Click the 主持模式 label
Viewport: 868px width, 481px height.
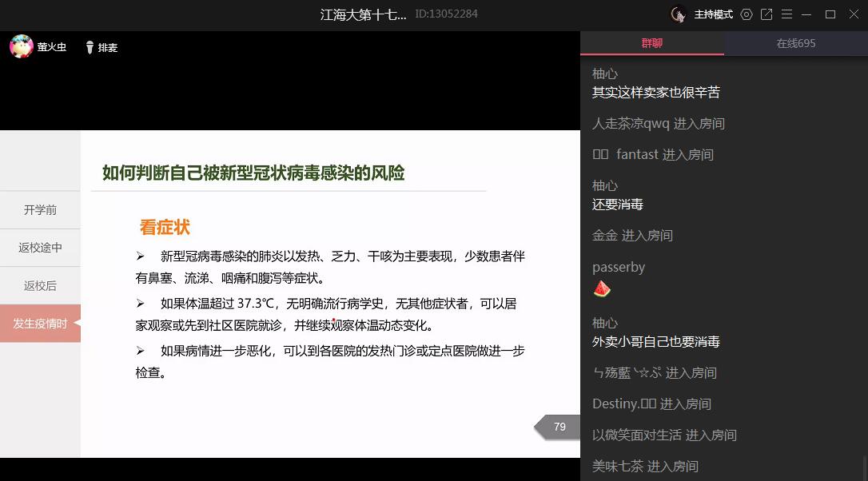[713, 14]
